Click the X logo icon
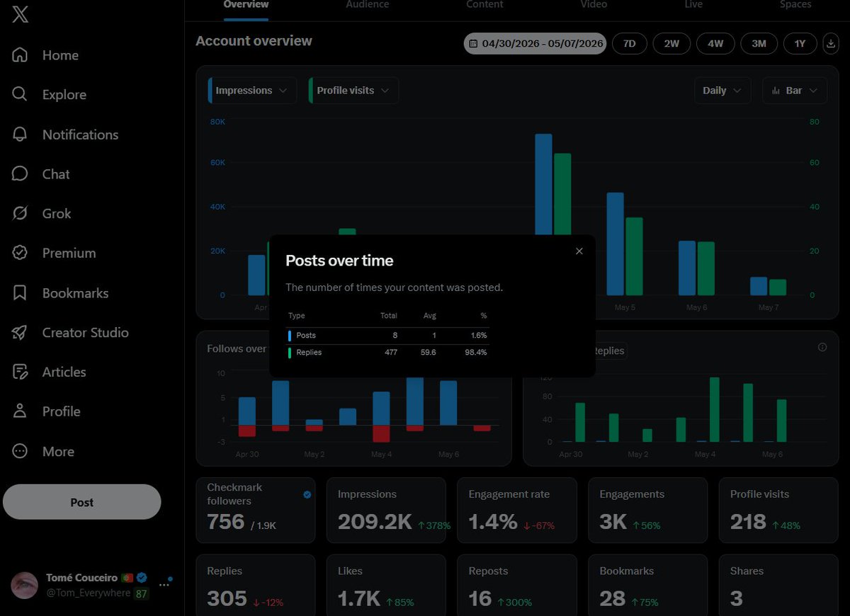Screen dimensions: 850x616 click(x=20, y=14)
